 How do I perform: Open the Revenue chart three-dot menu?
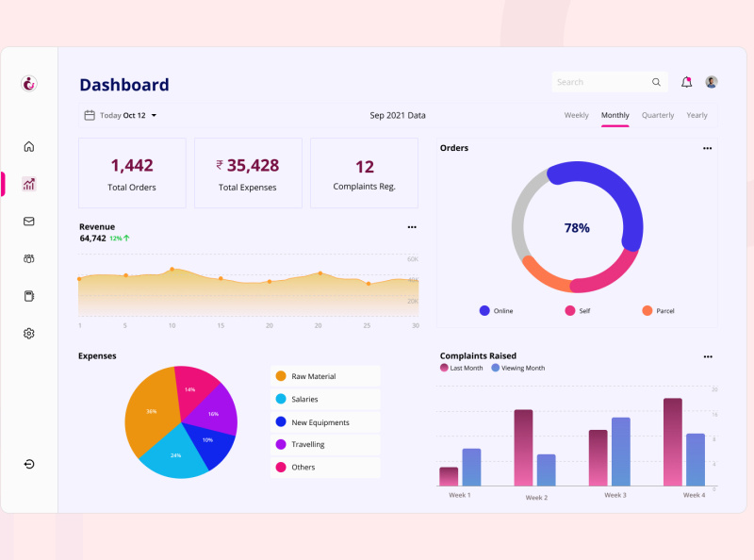tap(412, 226)
